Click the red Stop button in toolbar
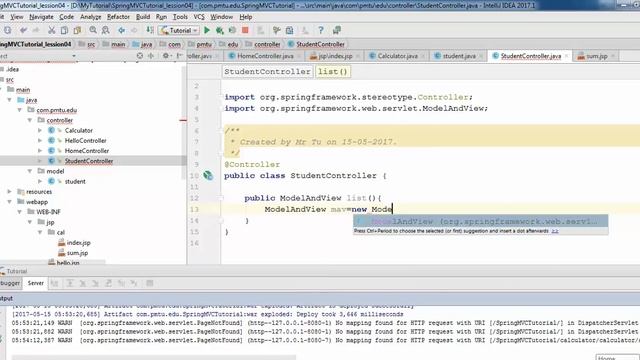 [245, 30]
